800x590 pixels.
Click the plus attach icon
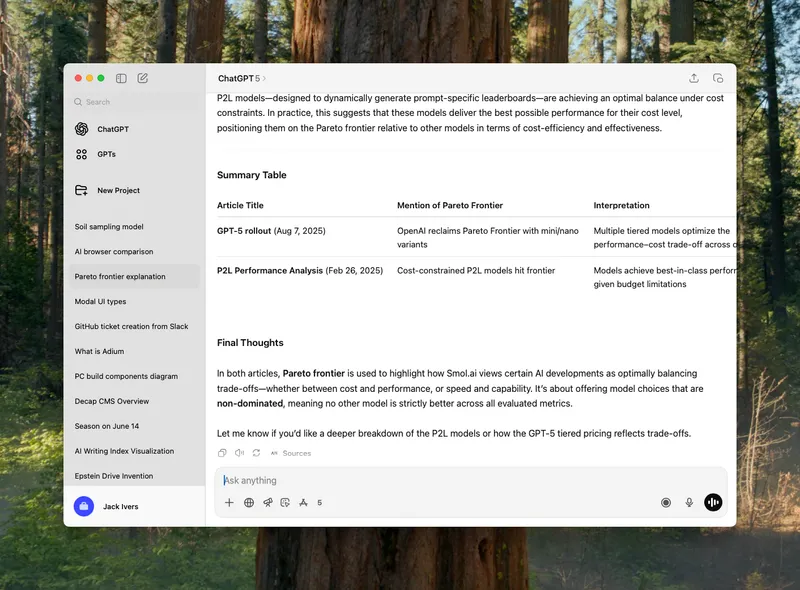pos(229,503)
